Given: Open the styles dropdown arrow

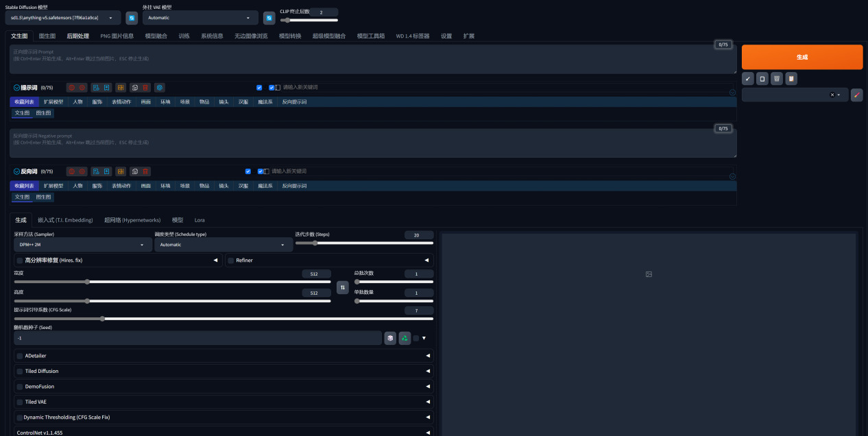Looking at the screenshot, I should tap(839, 95).
